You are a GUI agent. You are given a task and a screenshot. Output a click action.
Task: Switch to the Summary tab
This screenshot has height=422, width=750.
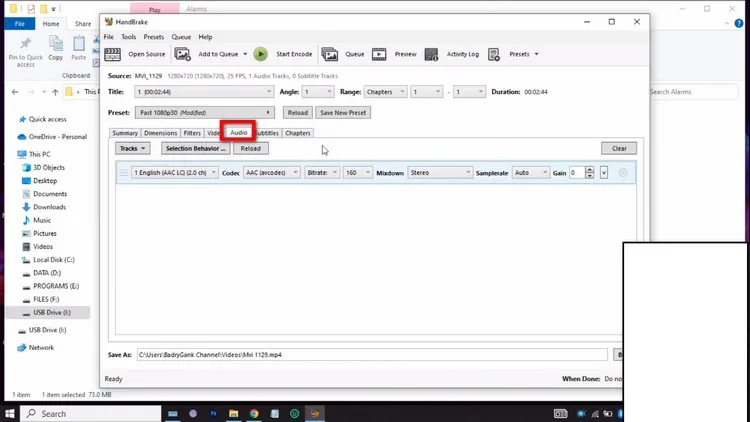pyautogui.click(x=125, y=133)
